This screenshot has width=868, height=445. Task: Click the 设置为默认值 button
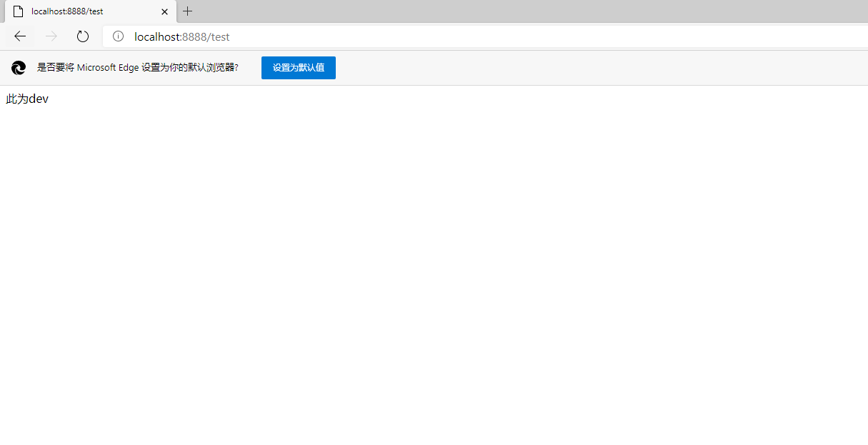(x=299, y=68)
